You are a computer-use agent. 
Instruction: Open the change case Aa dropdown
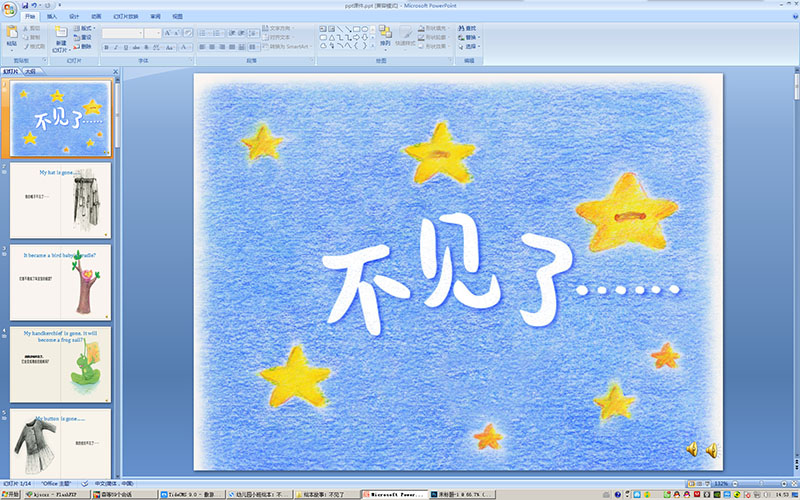pyautogui.click(x=170, y=47)
